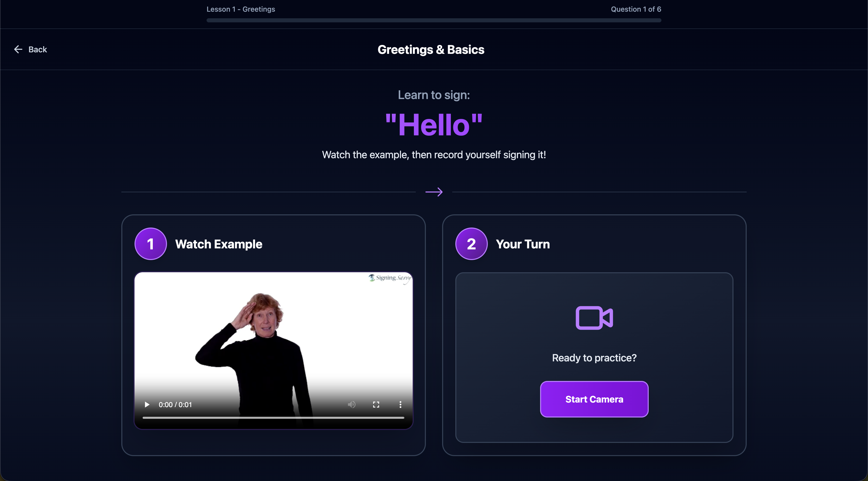Click the Watch Example heading
This screenshot has height=481, width=868.
point(219,244)
